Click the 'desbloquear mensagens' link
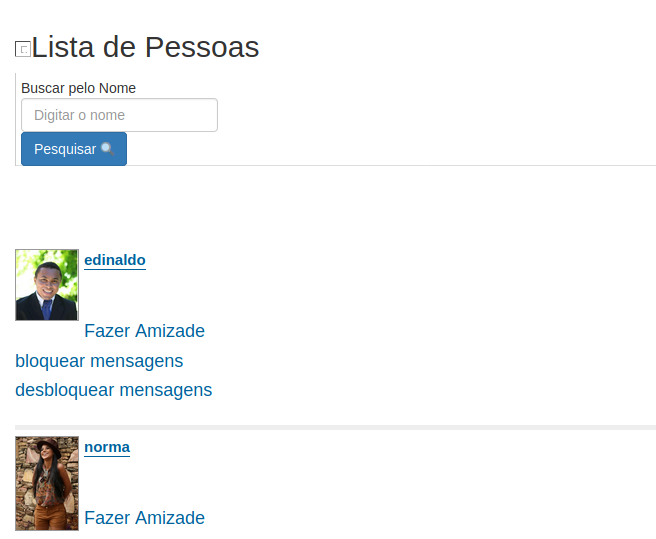The width and height of the screenshot is (656, 539). coord(114,390)
